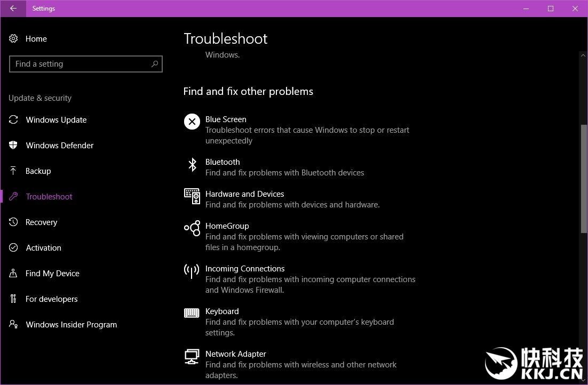The image size is (588, 385).
Task: Open the For developers page
Action: [51, 299]
